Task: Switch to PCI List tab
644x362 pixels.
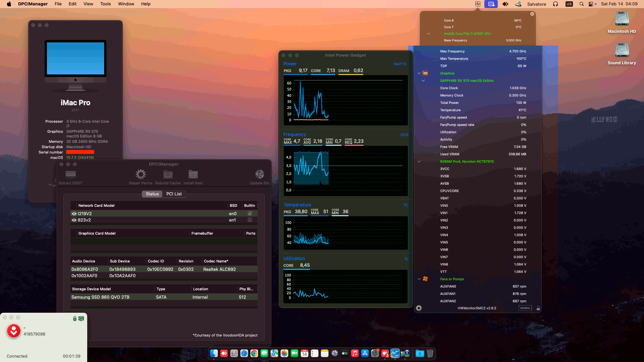Action: [x=174, y=194]
